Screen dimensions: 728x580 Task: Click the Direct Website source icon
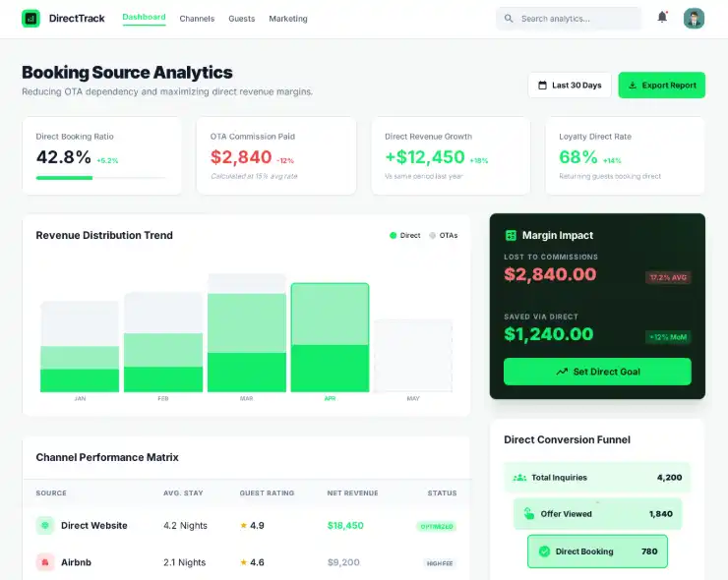[x=44, y=526]
